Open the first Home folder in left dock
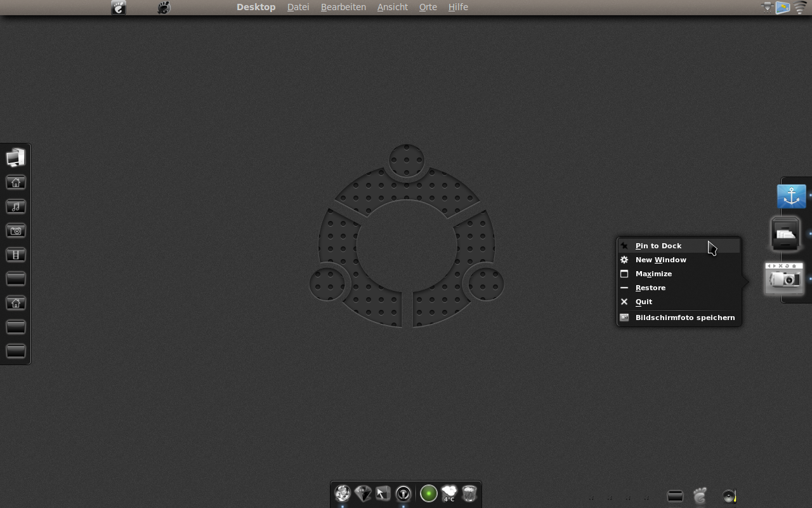Viewport: 812px width, 508px height. click(x=16, y=183)
